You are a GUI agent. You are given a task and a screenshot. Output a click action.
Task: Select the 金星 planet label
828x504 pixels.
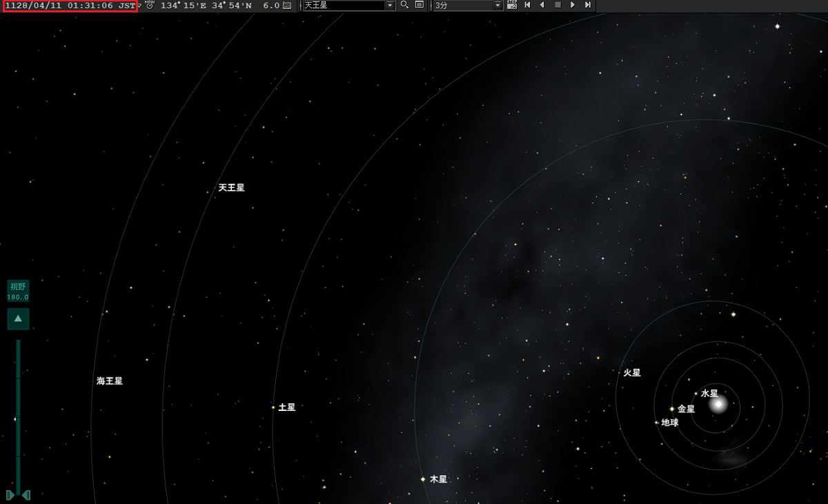tap(687, 409)
